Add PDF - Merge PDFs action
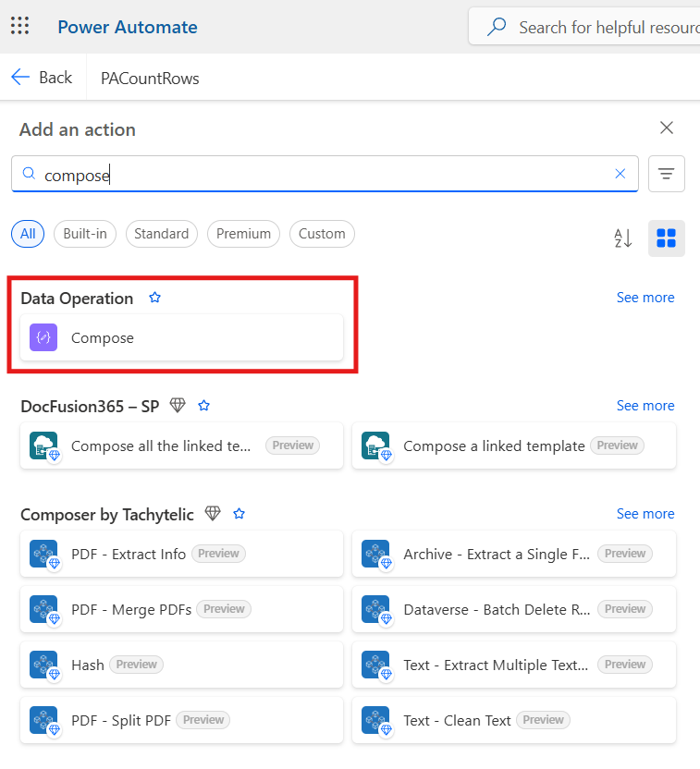Screen dimensions: 700x769 click(181, 609)
